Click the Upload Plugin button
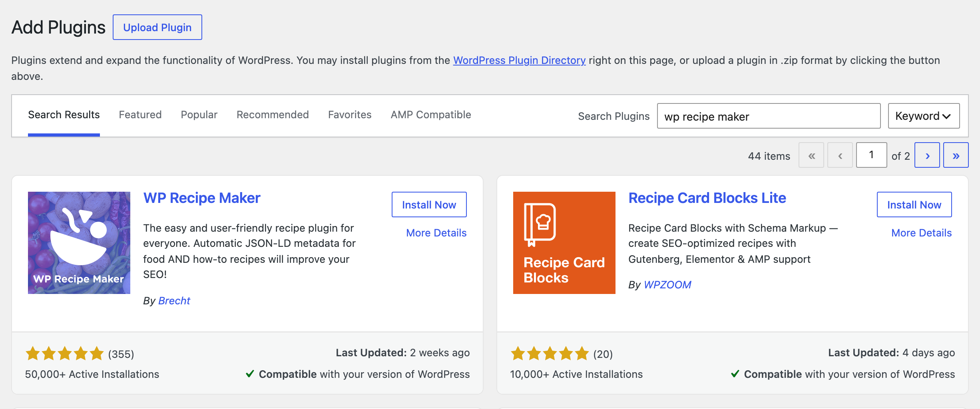 (157, 27)
